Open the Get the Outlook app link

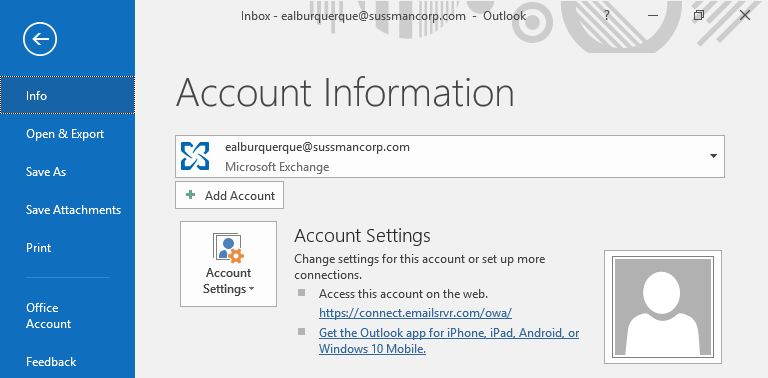[449, 341]
